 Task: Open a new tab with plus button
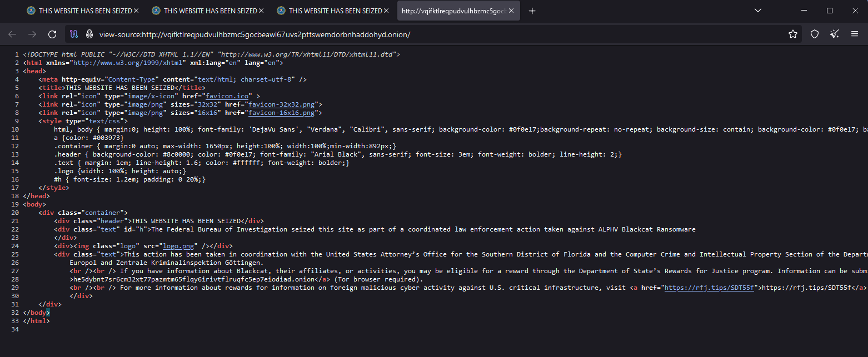(532, 11)
